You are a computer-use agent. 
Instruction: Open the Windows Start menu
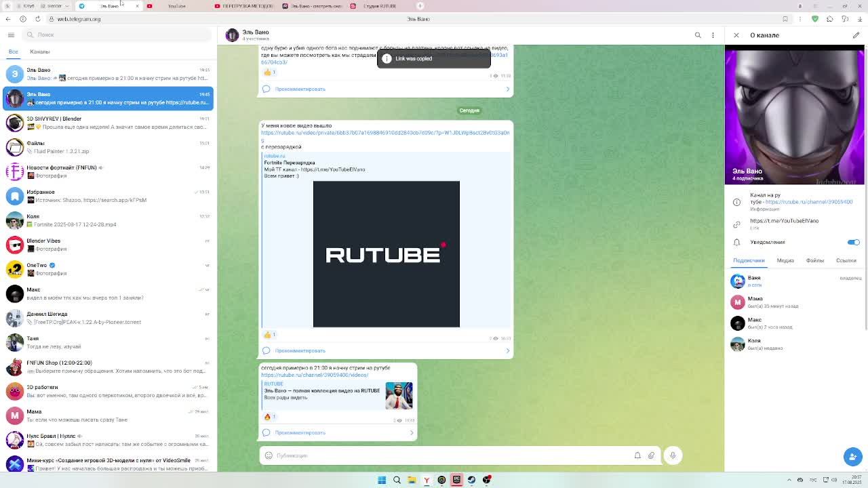point(382,480)
